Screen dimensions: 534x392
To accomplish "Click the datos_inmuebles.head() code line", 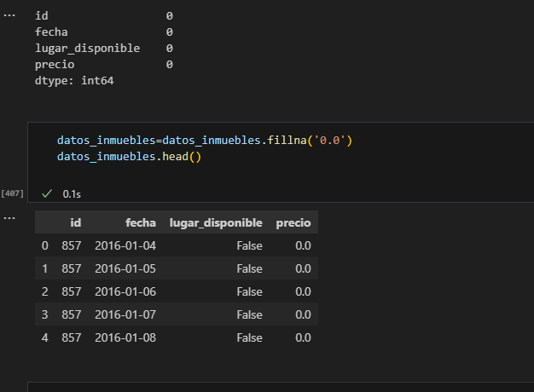I will (129, 157).
